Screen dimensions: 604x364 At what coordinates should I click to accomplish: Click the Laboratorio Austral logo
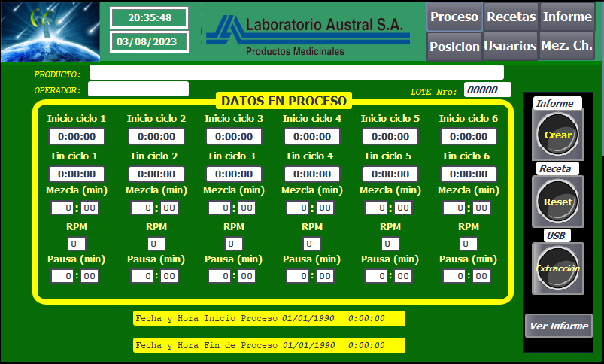(307, 32)
